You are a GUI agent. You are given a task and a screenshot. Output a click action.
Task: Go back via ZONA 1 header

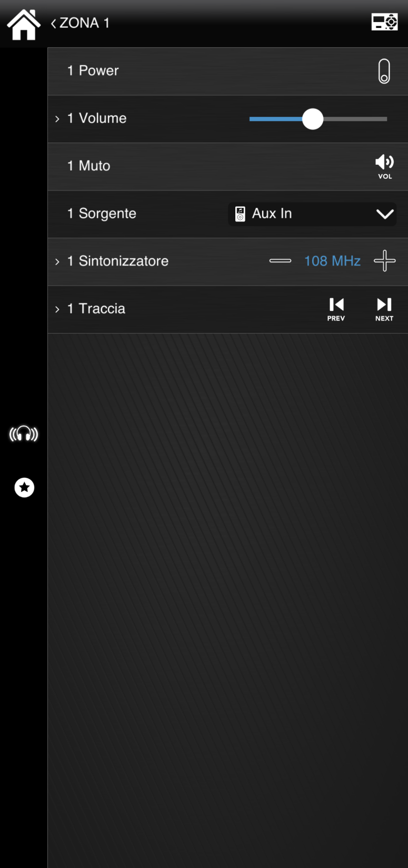coord(80,23)
